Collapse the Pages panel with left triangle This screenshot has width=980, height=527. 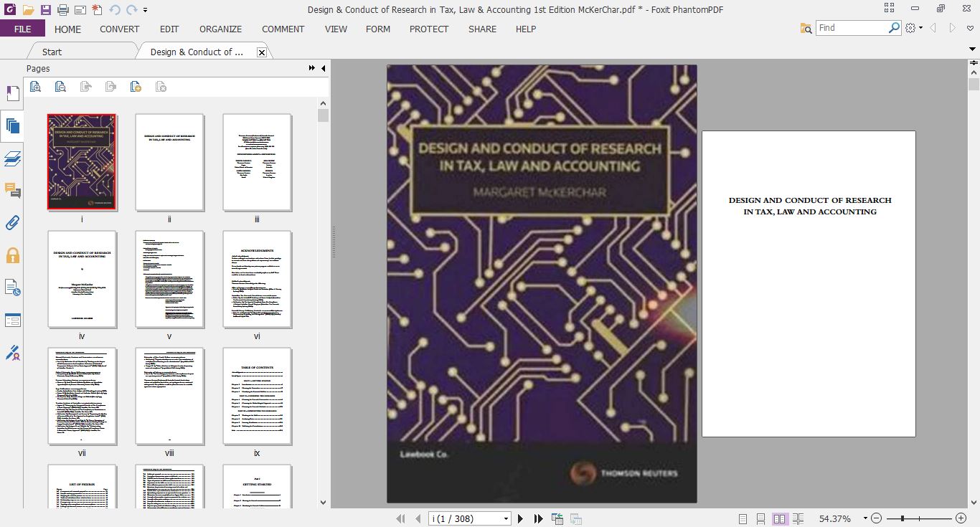coord(323,68)
